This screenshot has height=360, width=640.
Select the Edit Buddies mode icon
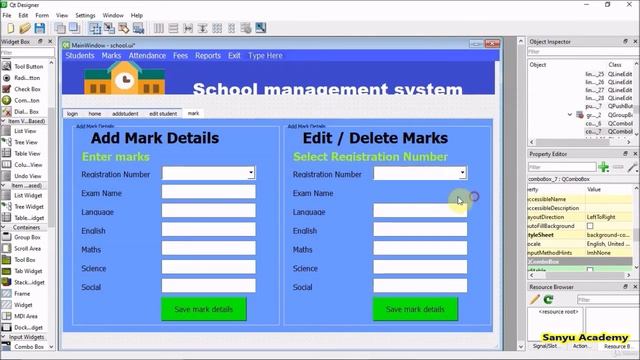[x=124, y=28]
